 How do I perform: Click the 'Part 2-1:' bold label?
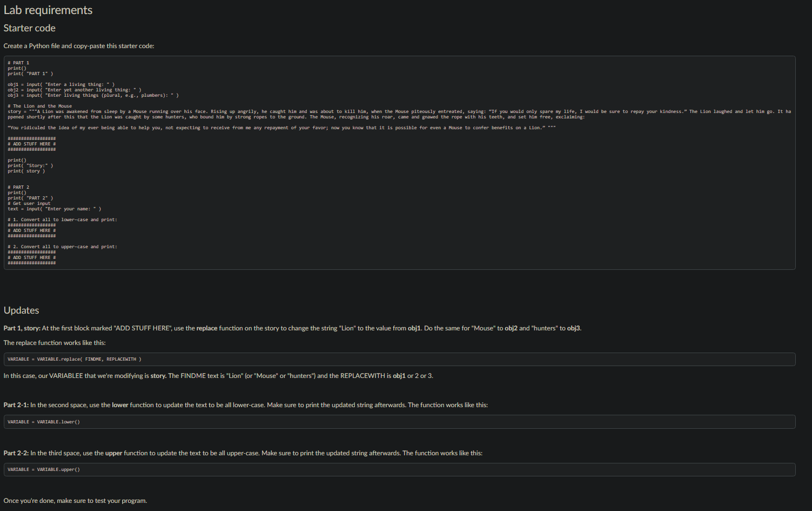[16, 405]
